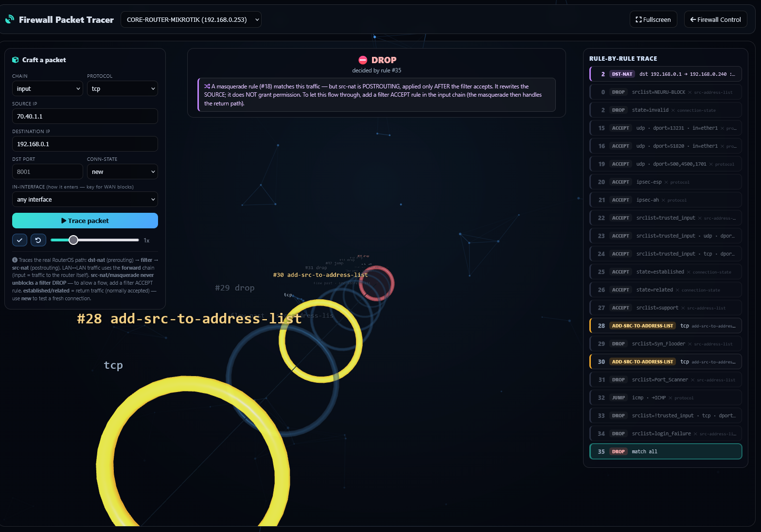Select rule 31 DROP srclist=Port_Scanner row
This screenshot has width=761, height=532.
click(x=666, y=379)
